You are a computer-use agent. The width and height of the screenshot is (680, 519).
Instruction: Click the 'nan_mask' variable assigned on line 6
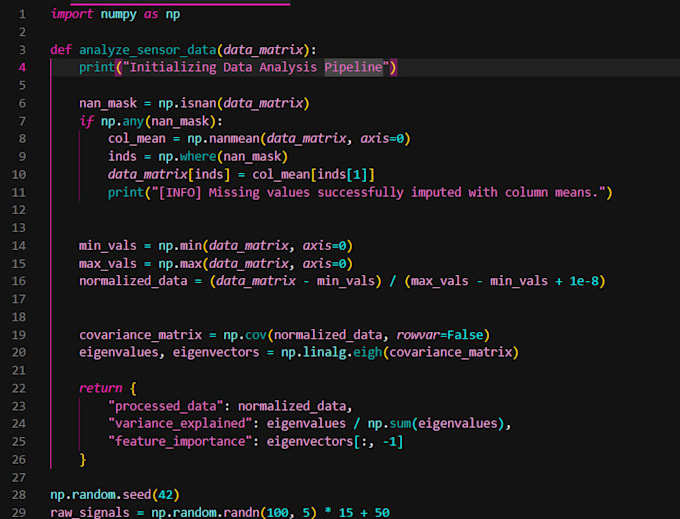[x=108, y=103]
